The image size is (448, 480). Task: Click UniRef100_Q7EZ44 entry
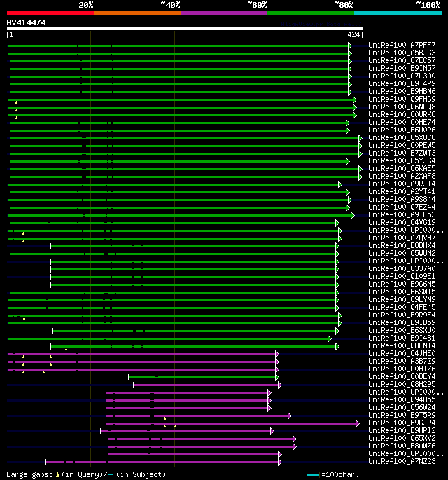click(402, 207)
